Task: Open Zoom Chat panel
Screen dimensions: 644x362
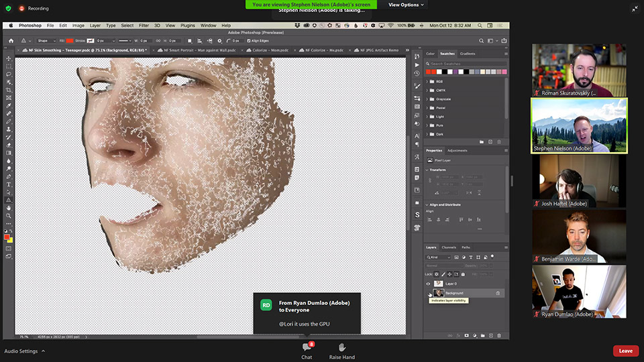Action: [x=307, y=351]
